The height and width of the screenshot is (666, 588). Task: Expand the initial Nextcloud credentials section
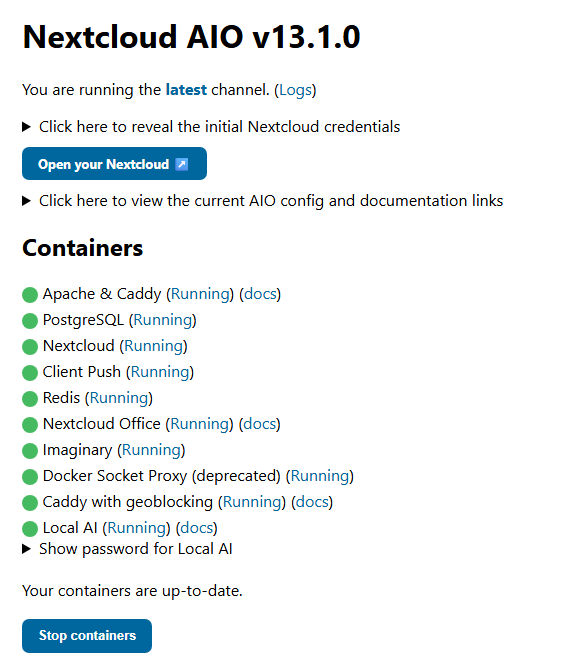(x=211, y=127)
